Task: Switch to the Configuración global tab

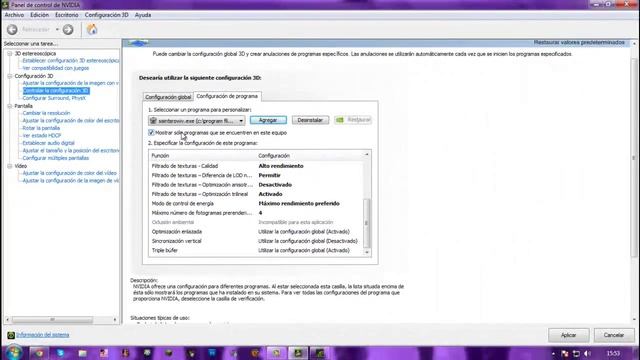Action: click(168, 97)
